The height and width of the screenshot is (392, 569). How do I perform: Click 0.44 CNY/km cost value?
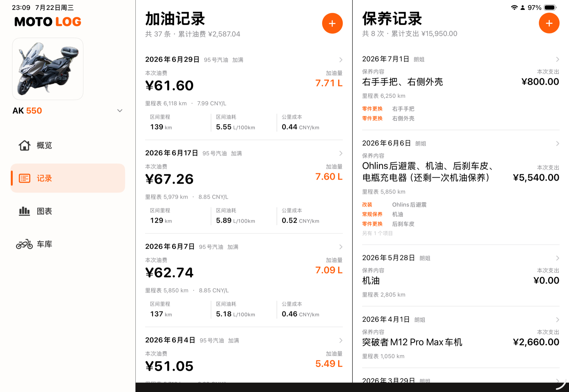(300, 127)
